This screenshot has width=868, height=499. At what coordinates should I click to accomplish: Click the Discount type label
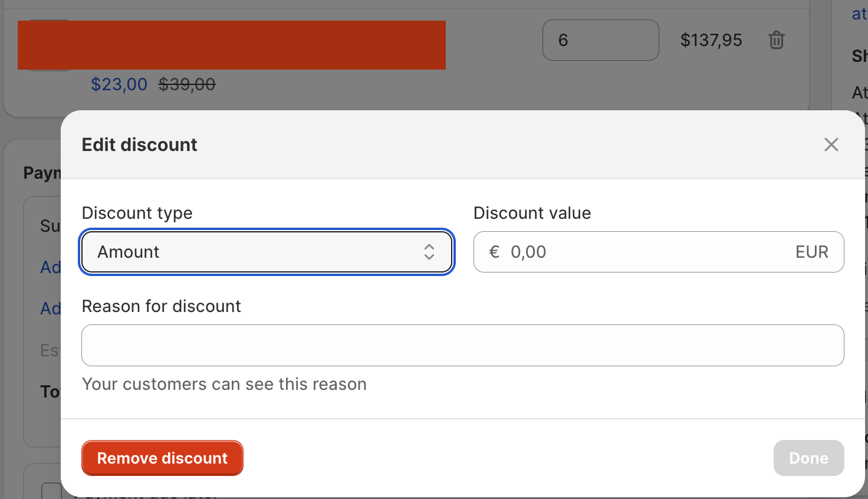click(x=137, y=213)
